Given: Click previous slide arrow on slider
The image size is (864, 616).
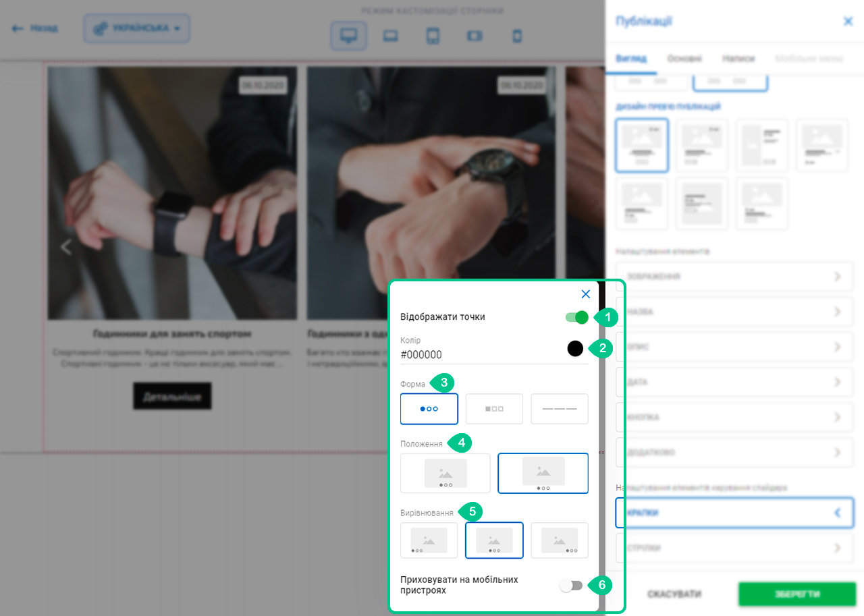Looking at the screenshot, I should click(x=65, y=247).
